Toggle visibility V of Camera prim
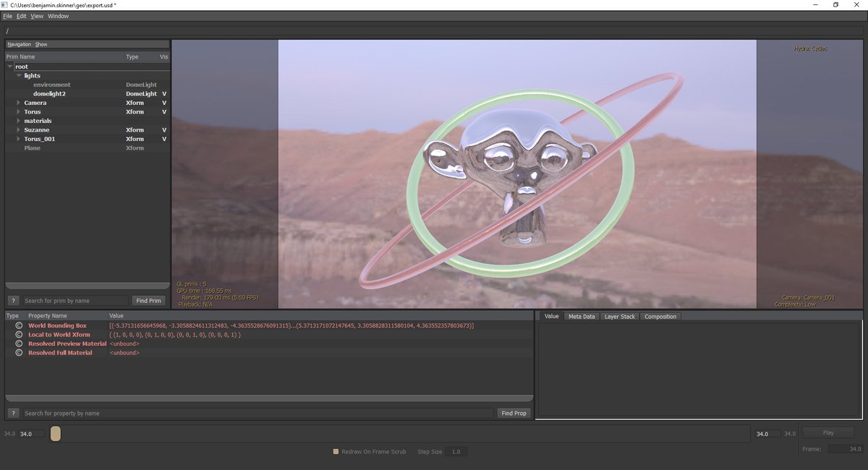This screenshot has height=470, width=868. tap(164, 103)
